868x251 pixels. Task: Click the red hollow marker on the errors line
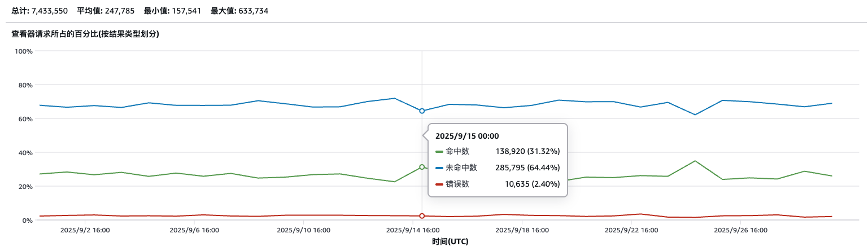(422, 216)
